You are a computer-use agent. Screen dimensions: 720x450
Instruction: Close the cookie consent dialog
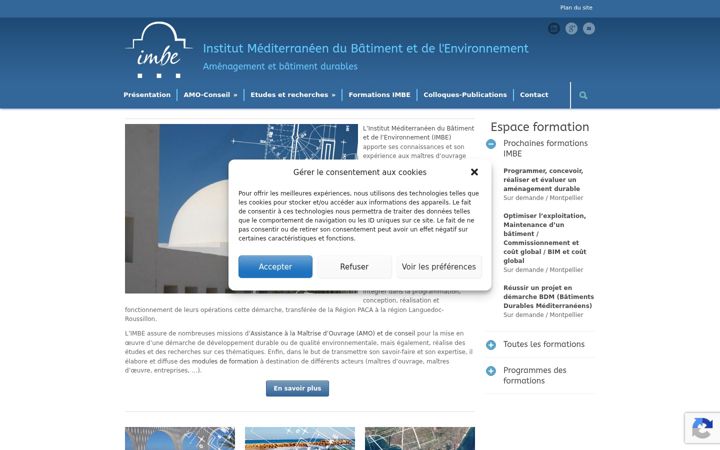(474, 172)
